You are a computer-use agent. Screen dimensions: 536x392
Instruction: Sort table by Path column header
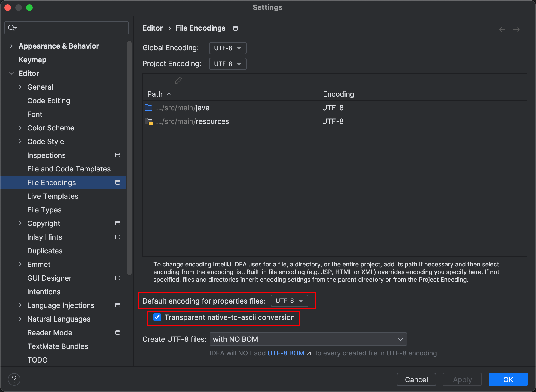[155, 94]
